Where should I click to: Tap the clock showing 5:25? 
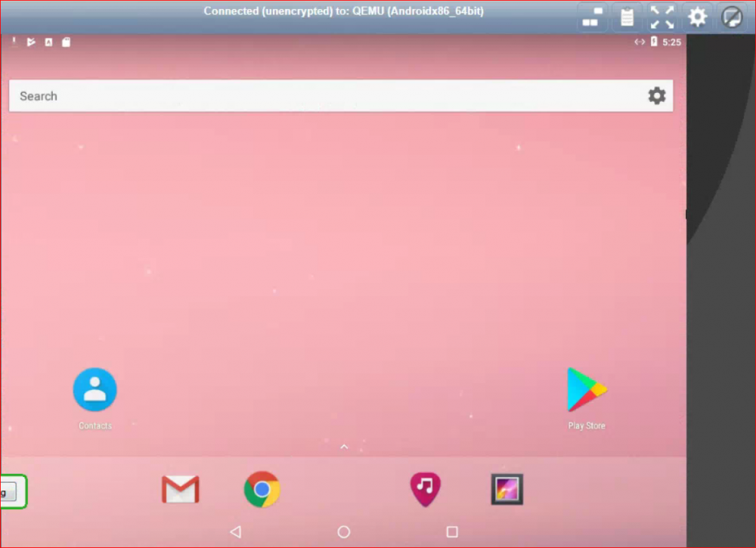[x=671, y=42]
